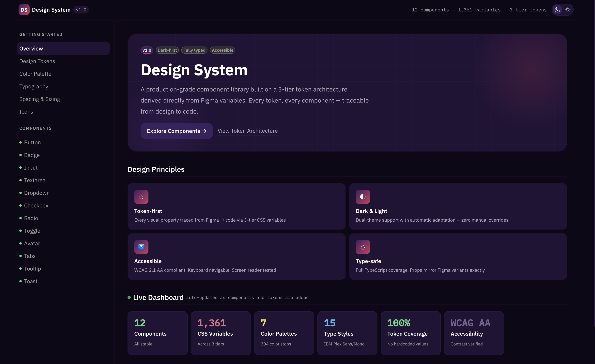This screenshot has width=595, height=364.
Task: Select the Token-first principle card title
Action: pyautogui.click(x=148, y=211)
